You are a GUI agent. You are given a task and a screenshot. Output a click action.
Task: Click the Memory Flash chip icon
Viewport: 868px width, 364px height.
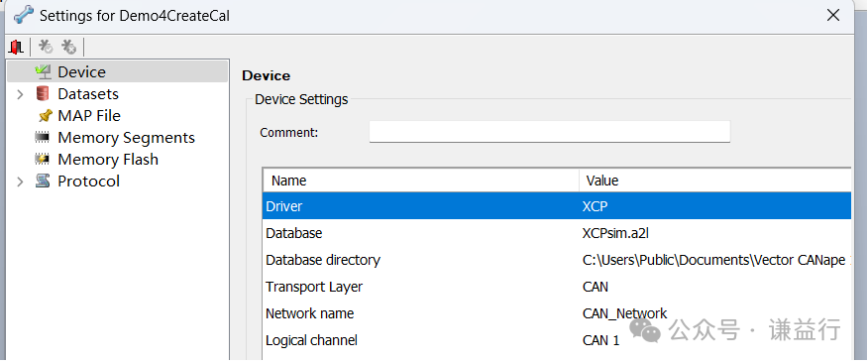[x=43, y=160]
